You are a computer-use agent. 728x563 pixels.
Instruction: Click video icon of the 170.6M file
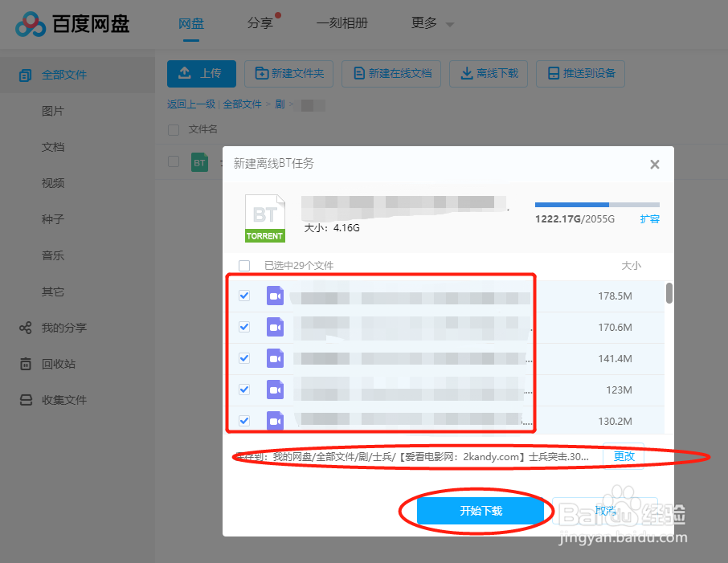point(276,327)
